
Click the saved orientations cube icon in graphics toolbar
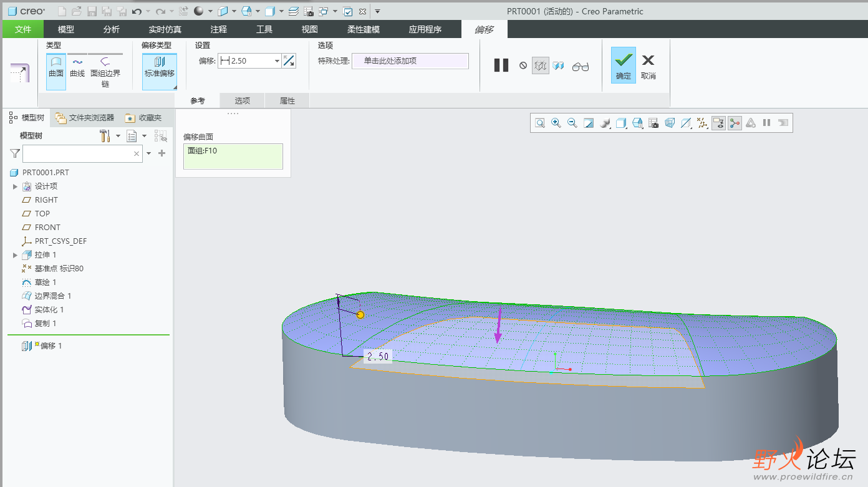pos(637,123)
